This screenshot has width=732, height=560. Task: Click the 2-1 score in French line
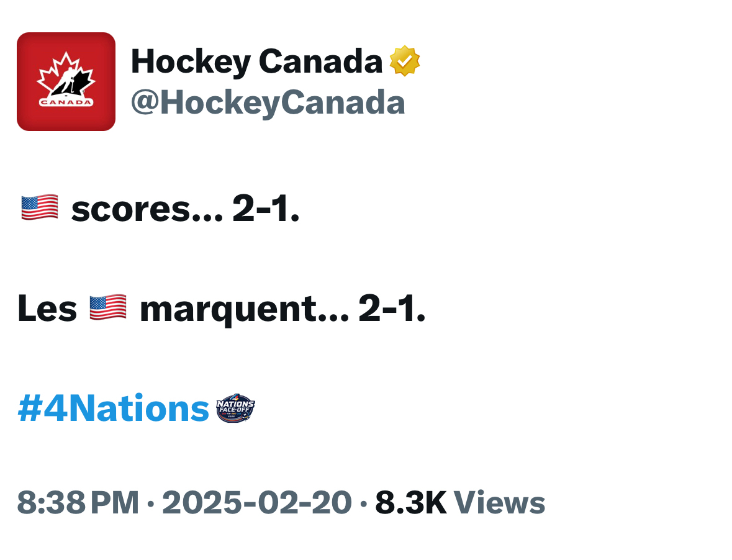(x=392, y=309)
